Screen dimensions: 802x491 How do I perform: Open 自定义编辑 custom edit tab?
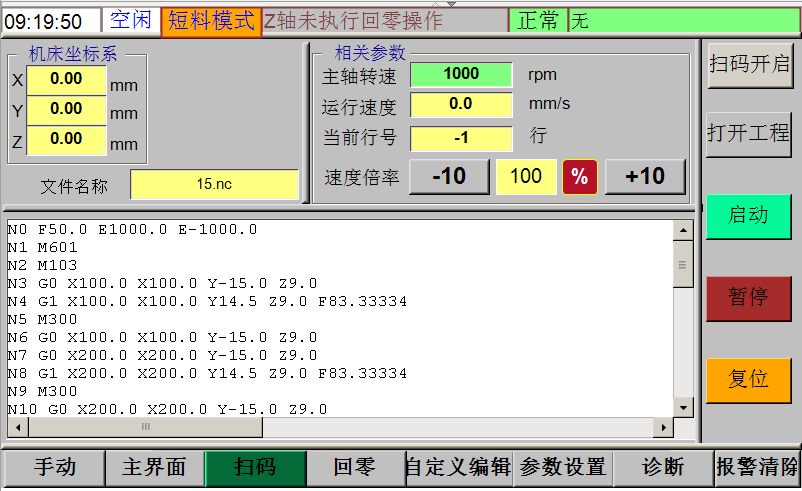tap(459, 467)
